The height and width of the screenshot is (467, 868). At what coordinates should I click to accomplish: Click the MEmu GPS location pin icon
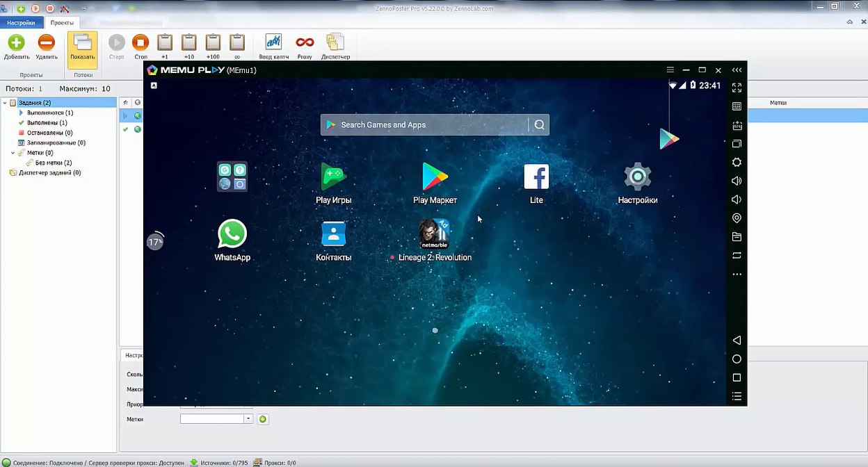pyautogui.click(x=737, y=218)
